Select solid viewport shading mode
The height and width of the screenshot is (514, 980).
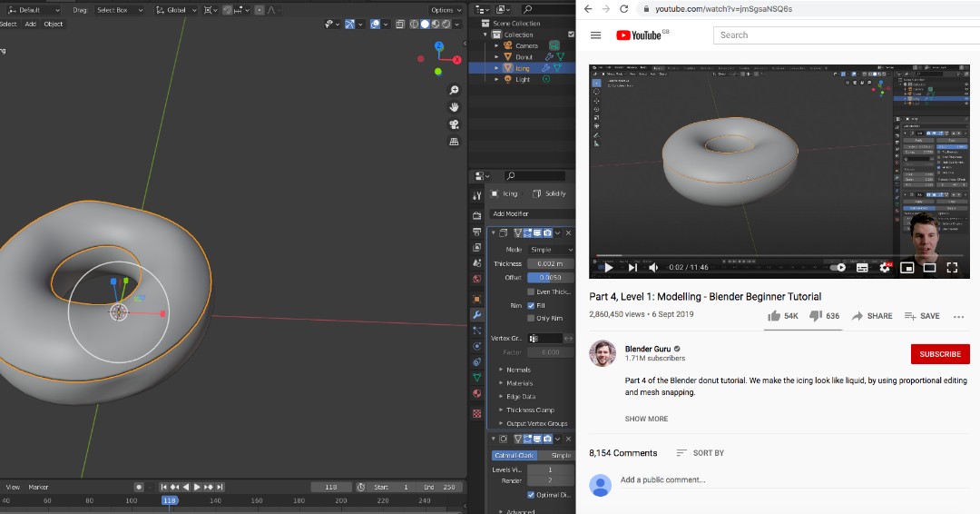[x=425, y=24]
